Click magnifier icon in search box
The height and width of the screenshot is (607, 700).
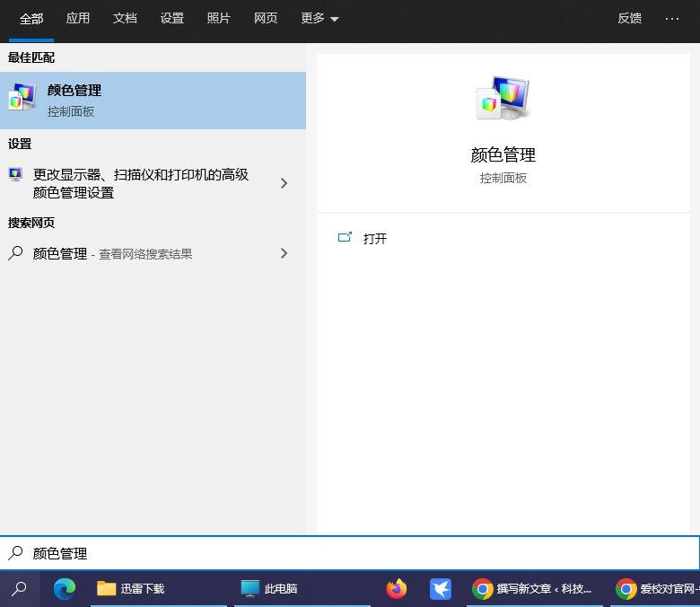point(15,553)
